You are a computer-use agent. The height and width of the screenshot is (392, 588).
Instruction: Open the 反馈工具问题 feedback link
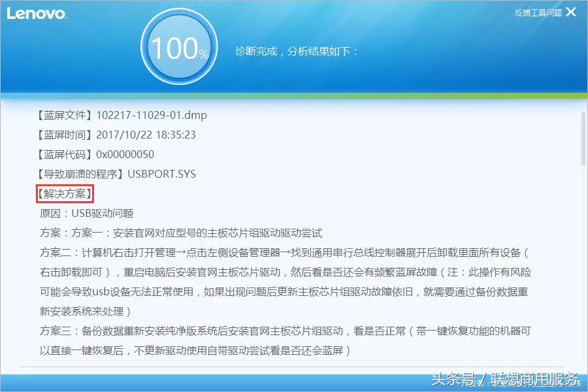click(x=538, y=13)
